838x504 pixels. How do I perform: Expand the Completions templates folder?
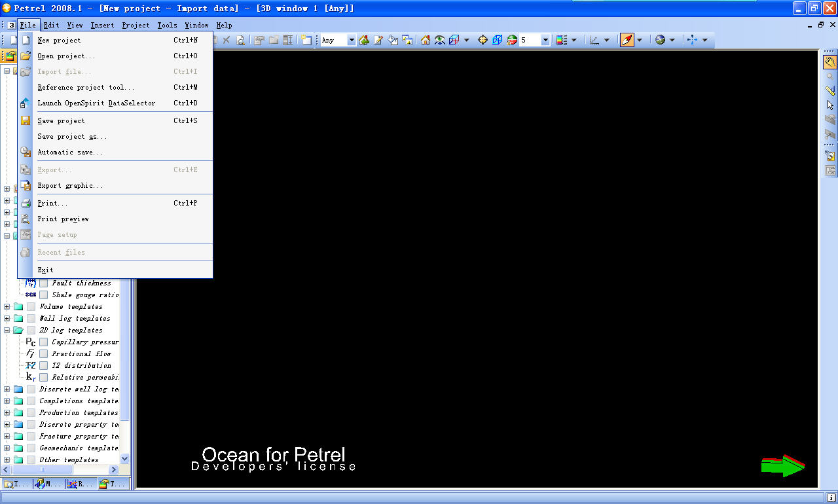7,401
